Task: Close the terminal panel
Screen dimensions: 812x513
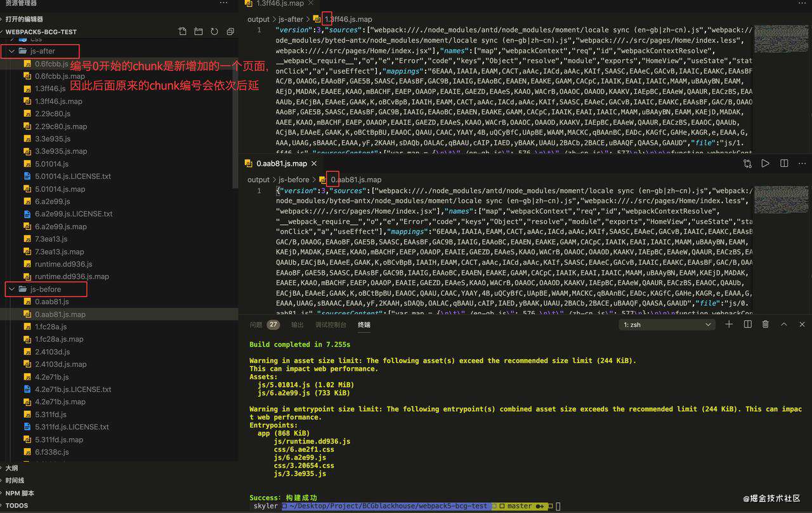Action: 802,324
